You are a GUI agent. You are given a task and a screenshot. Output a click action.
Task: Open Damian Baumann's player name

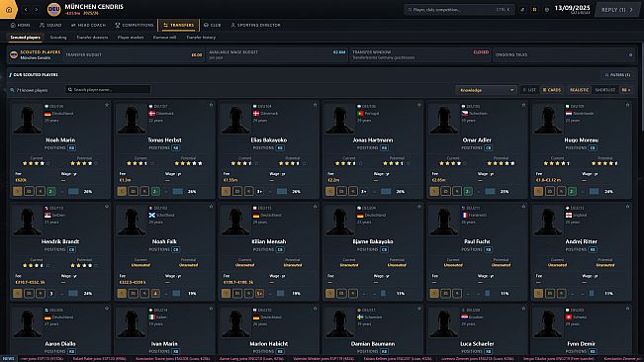click(x=373, y=343)
